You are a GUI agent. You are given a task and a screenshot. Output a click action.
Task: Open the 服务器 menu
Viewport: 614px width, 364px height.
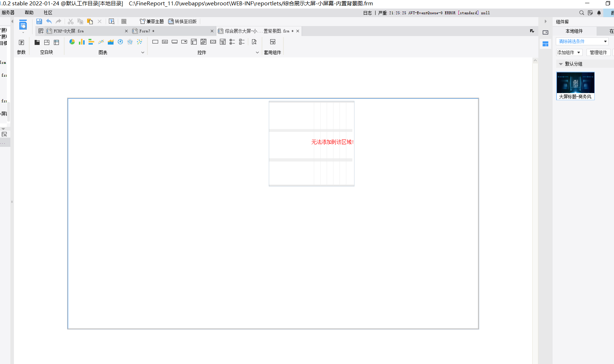tap(8, 13)
